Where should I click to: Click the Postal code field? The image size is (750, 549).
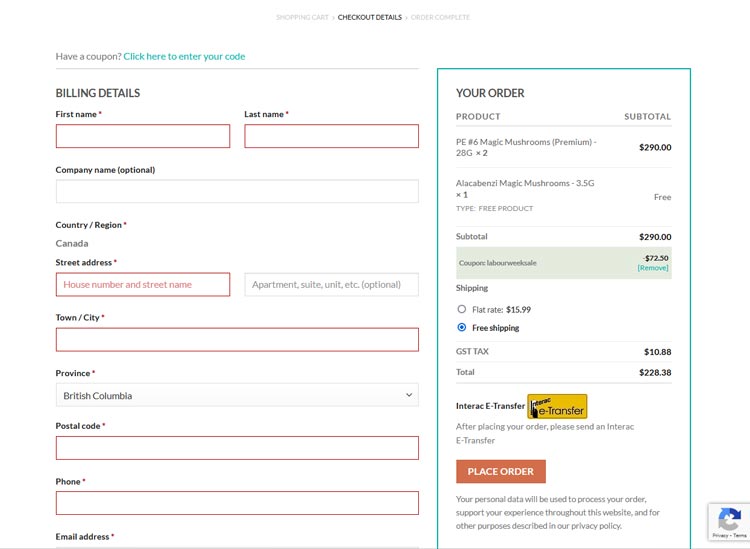237,447
